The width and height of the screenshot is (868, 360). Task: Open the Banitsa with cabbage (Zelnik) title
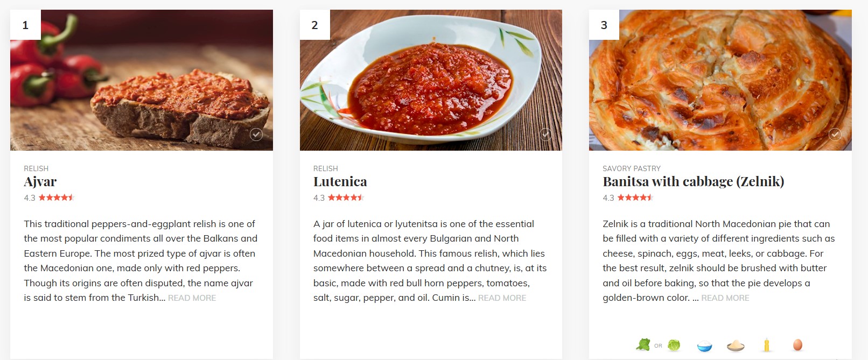pos(693,182)
